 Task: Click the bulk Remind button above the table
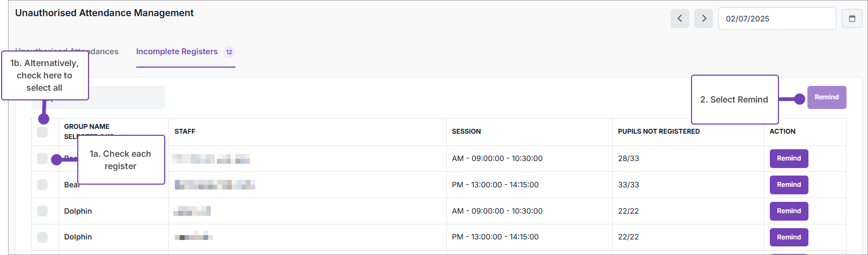click(x=826, y=97)
